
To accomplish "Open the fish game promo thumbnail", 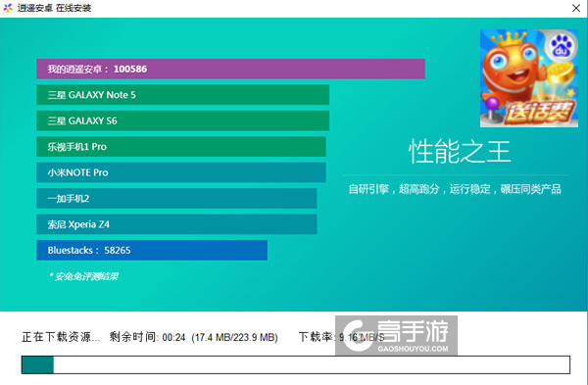I will (x=529, y=78).
